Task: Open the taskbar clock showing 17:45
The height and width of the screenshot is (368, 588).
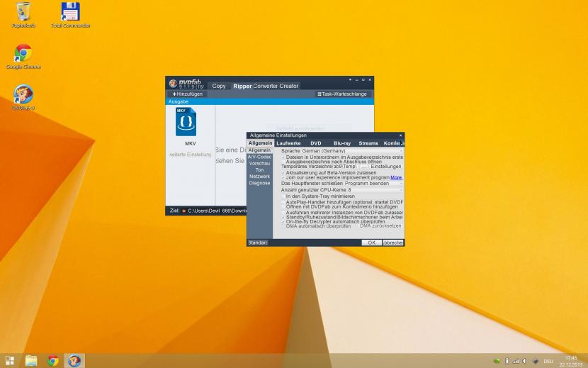Action: pos(571,361)
